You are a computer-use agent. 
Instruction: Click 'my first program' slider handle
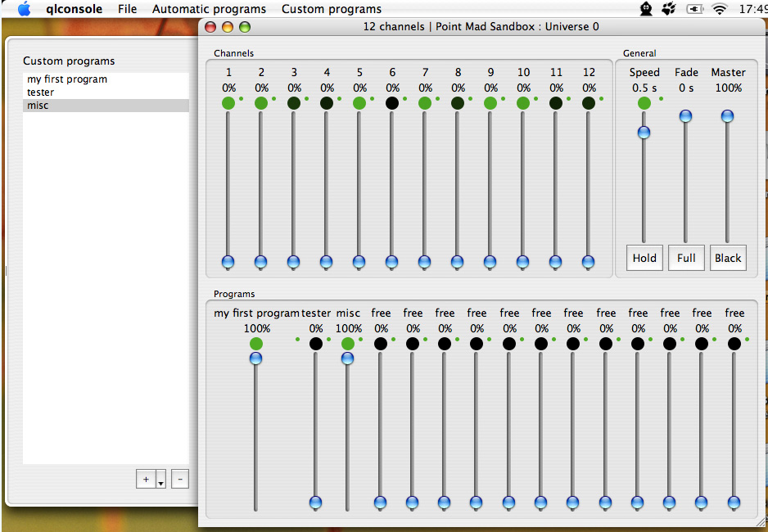pyautogui.click(x=255, y=358)
